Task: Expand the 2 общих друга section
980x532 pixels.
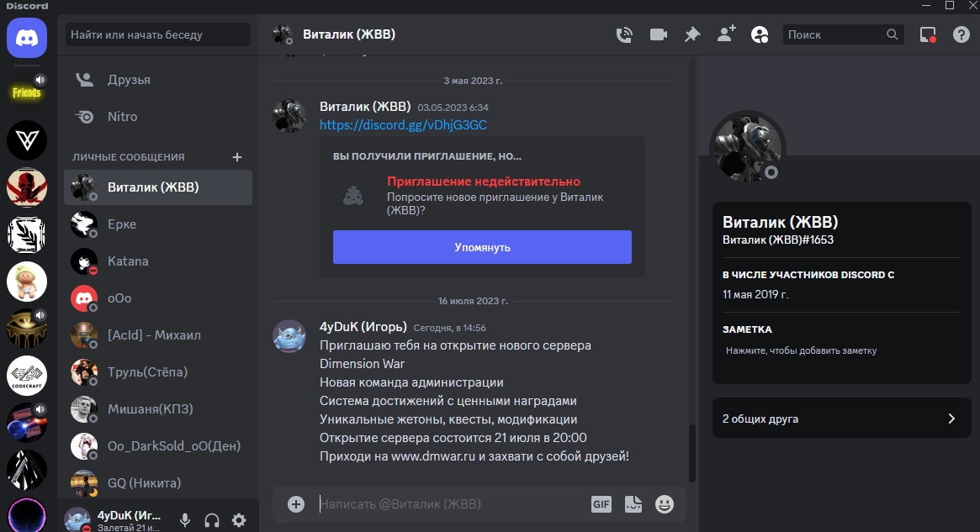Action: [x=841, y=419]
